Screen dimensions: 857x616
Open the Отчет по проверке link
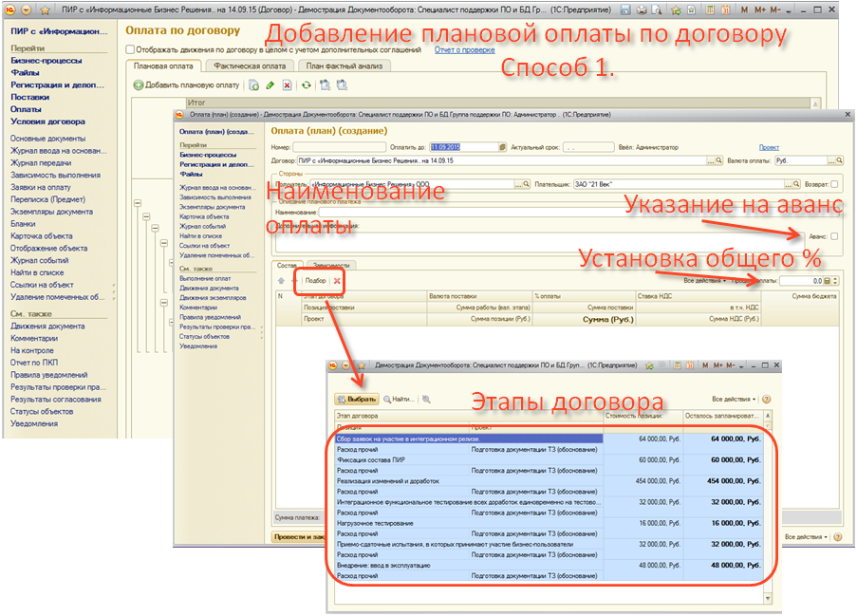click(465, 49)
